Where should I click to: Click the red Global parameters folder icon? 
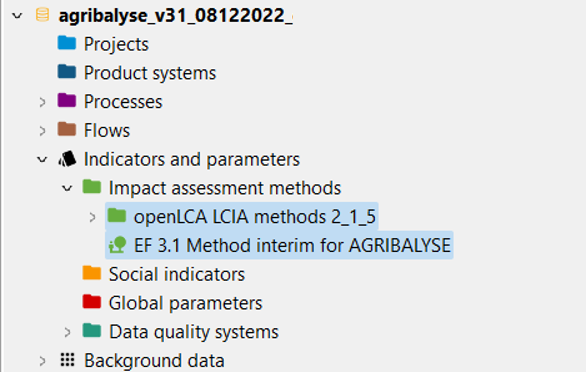[92, 301]
